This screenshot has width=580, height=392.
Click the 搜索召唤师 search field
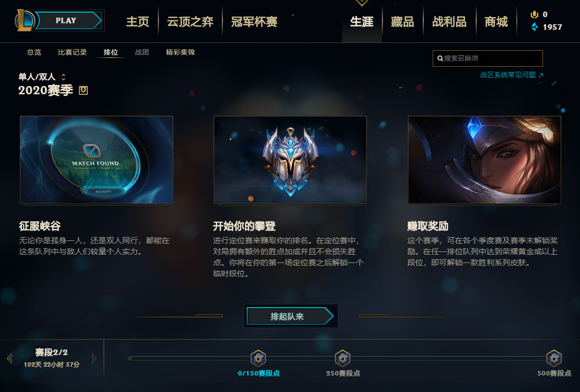487,58
